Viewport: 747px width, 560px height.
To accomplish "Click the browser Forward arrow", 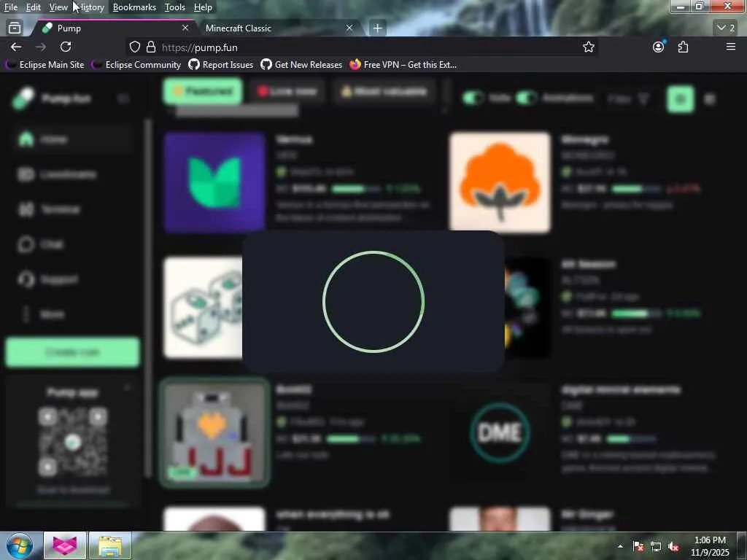I will [x=41, y=47].
